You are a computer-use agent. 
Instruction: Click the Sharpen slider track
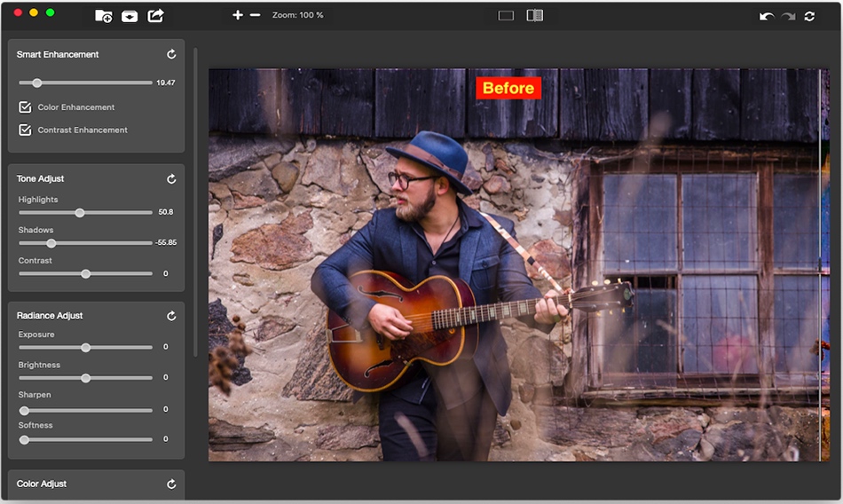[85, 411]
